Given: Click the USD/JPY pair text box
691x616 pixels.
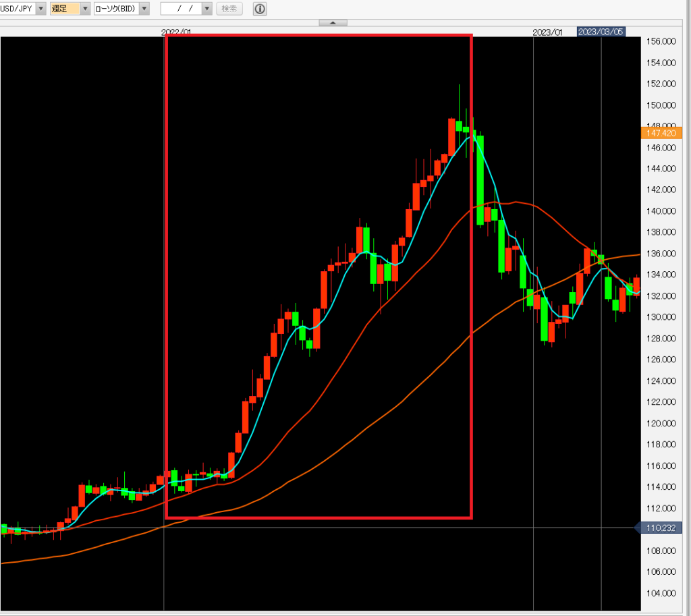Looking at the screenshot, I should click(x=16, y=9).
